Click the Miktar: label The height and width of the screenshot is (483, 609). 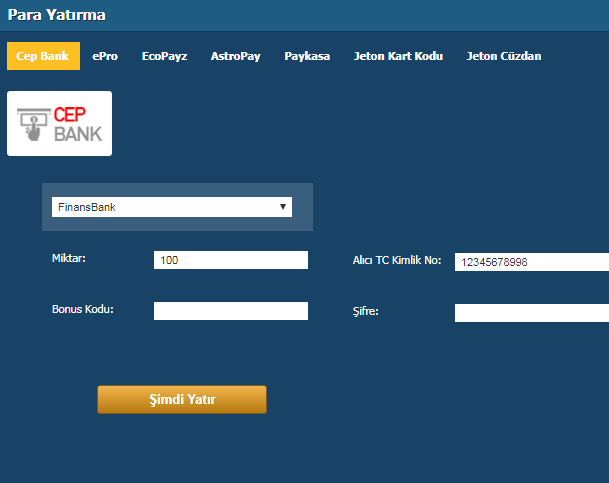[x=69, y=258]
